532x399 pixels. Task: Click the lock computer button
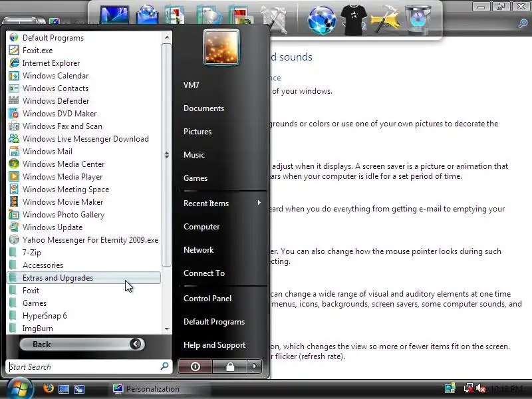[x=230, y=366]
